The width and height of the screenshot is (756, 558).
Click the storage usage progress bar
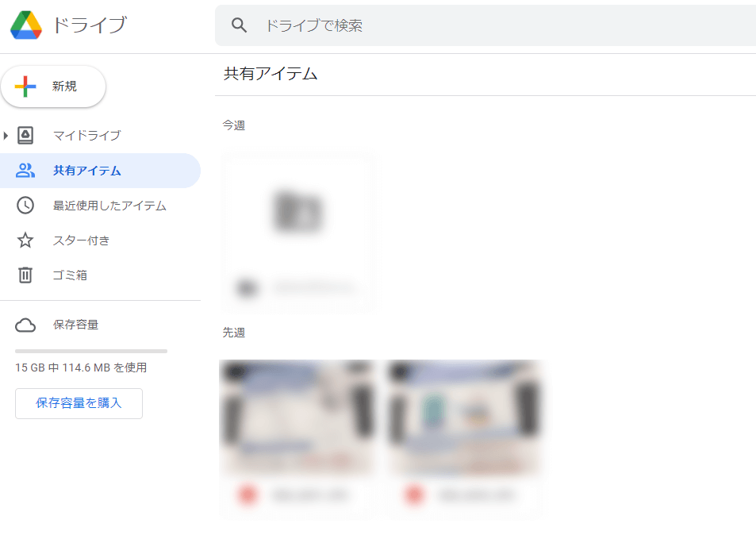click(90, 352)
